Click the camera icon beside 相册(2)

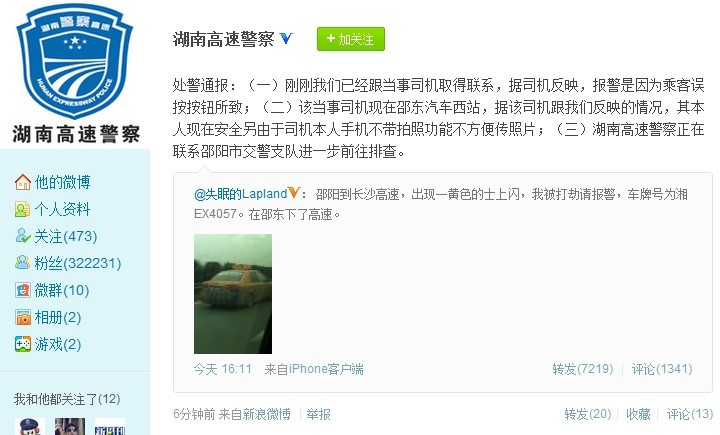pos(22,317)
